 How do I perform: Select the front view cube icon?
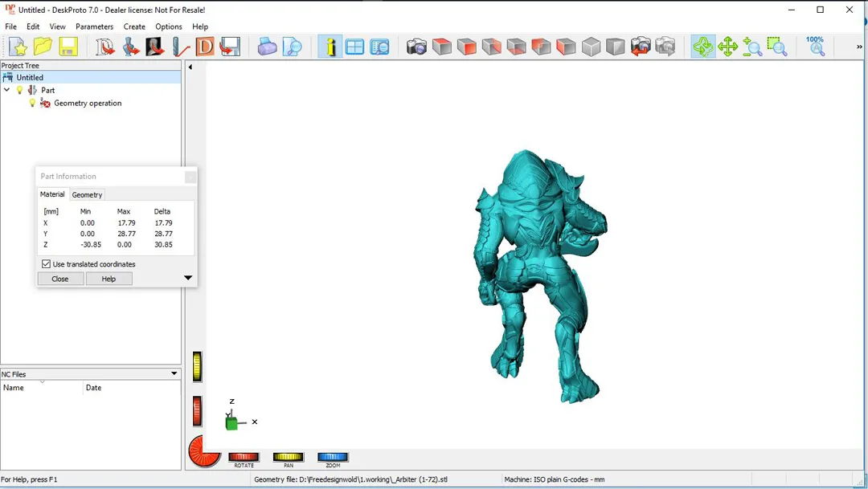click(x=467, y=47)
